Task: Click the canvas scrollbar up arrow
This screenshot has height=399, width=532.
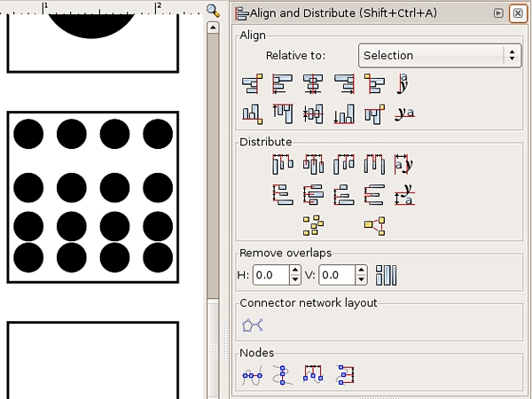Action: (x=213, y=27)
